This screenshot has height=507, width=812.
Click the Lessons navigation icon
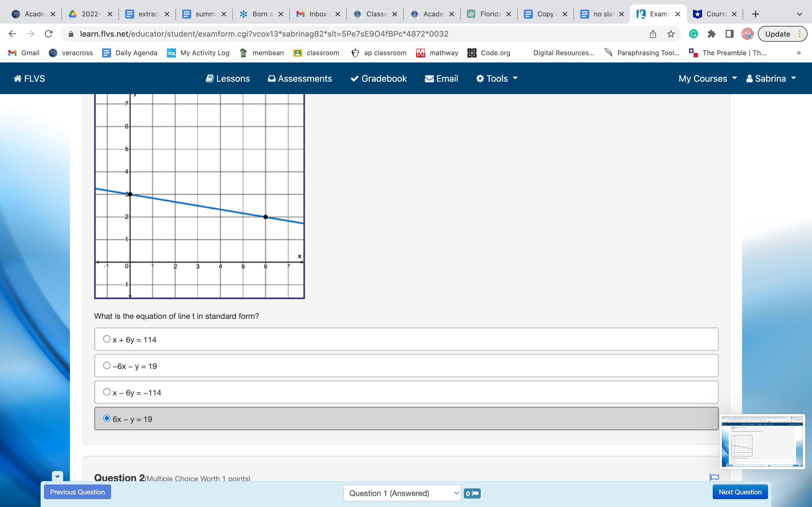pyautogui.click(x=209, y=78)
